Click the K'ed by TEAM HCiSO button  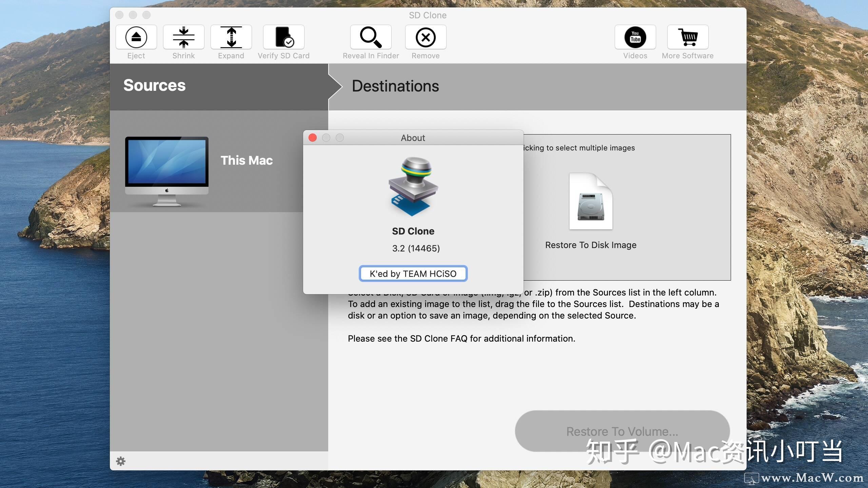coord(413,273)
